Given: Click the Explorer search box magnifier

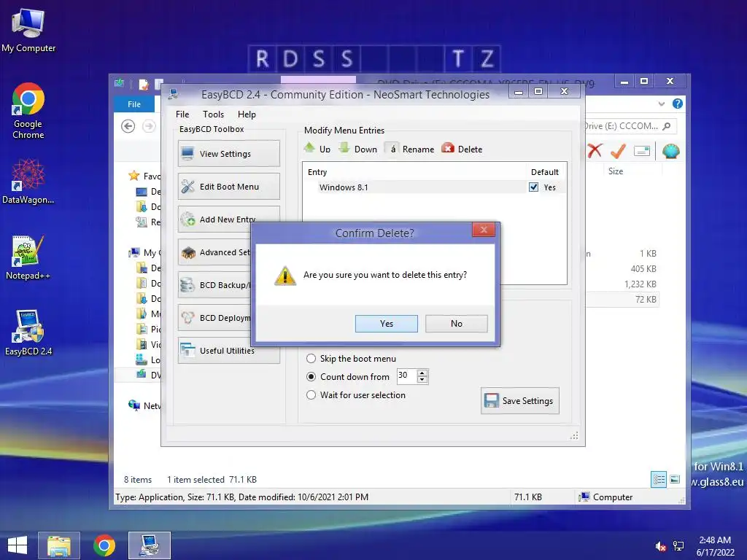Looking at the screenshot, I should click(667, 126).
